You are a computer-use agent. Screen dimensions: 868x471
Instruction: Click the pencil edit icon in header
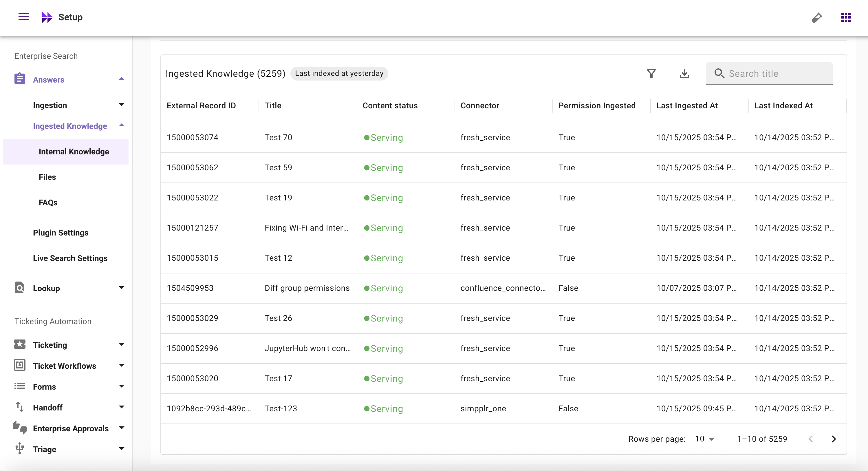click(x=817, y=17)
